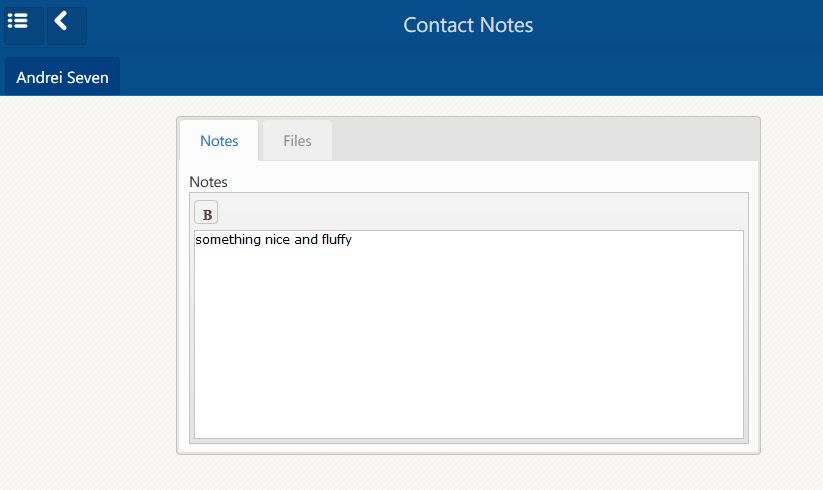Open the Andrei Seven contact button
Screen dimensions: 823x490
point(62,77)
